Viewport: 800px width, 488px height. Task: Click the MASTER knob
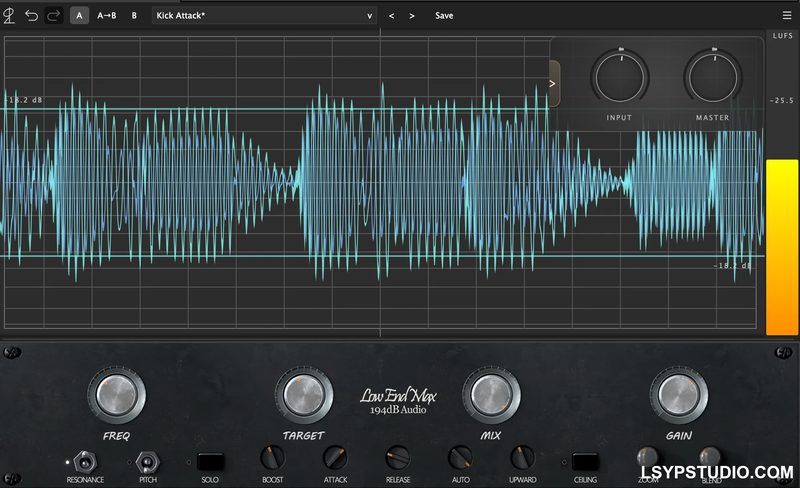(x=713, y=77)
